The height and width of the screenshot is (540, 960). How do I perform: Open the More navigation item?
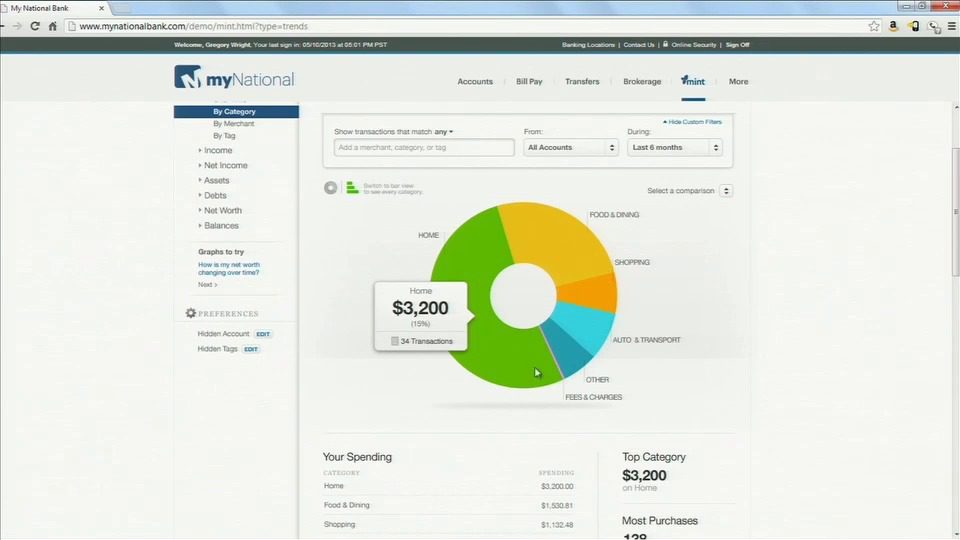point(738,81)
